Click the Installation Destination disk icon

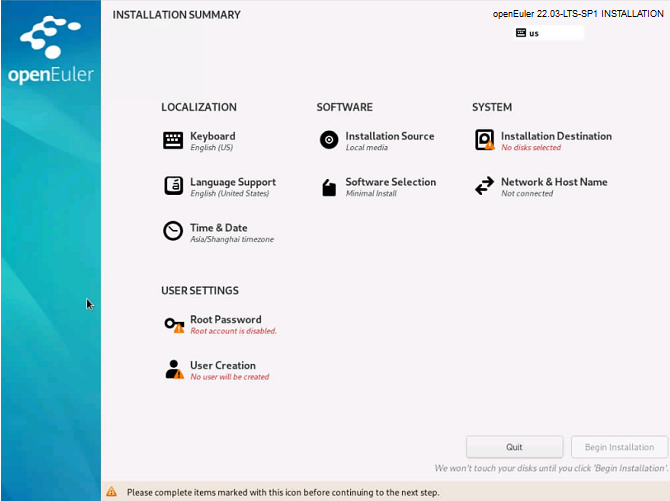point(484,141)
